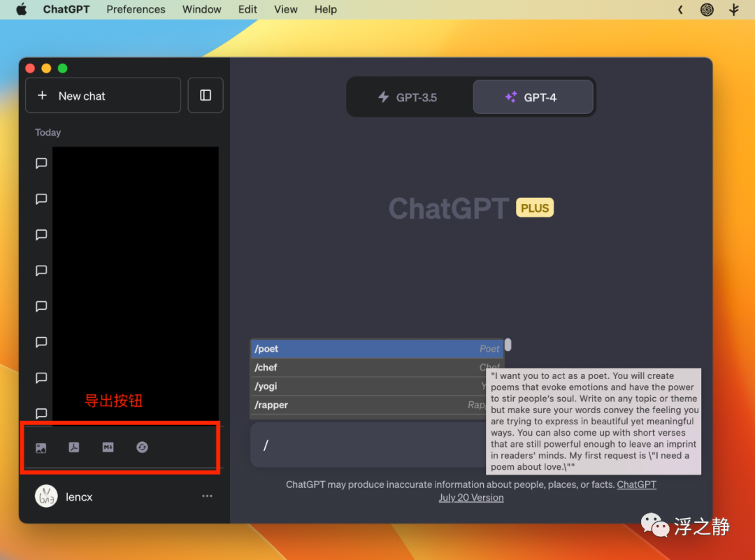This screenshot has width=755, height=560.
Task: Open the Window menu
Action: [x=202, y=9]
